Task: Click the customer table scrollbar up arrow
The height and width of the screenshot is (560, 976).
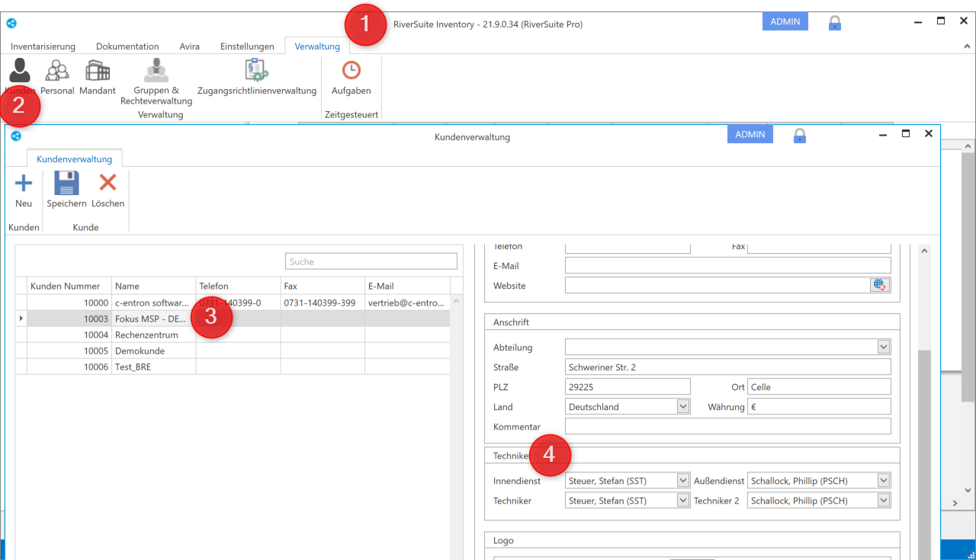Action: (457, 302)
